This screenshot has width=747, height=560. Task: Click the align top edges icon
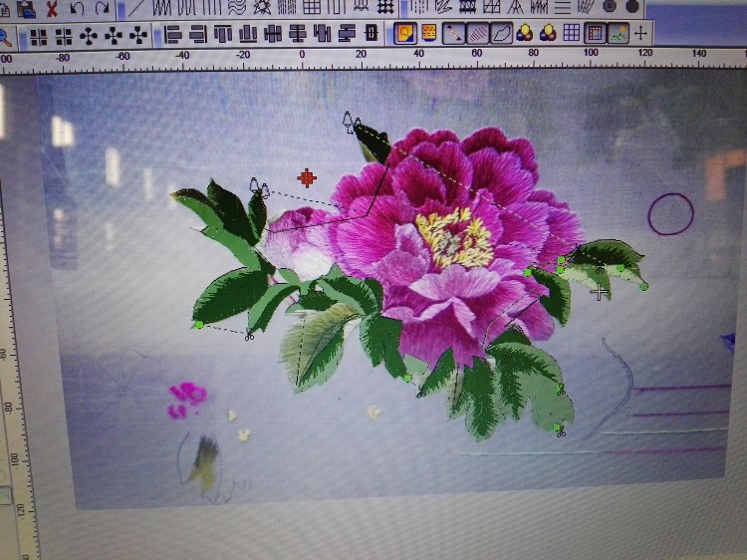point(223,35)
